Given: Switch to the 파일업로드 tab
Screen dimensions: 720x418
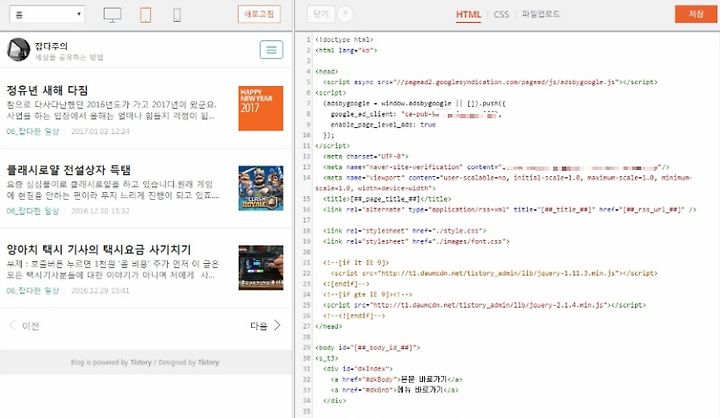Looking at the screenshot, I should click(x=540, y=14).
